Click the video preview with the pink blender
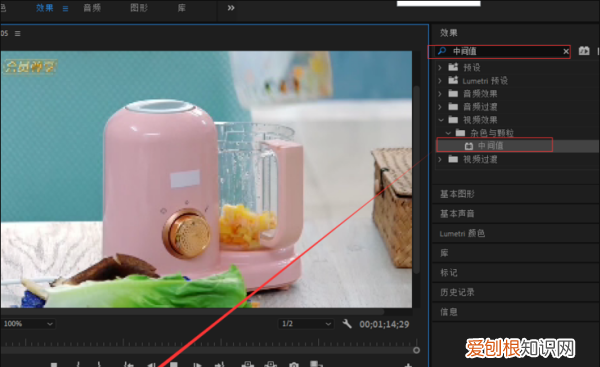600x367 pixels. click(x=206, y=179)
